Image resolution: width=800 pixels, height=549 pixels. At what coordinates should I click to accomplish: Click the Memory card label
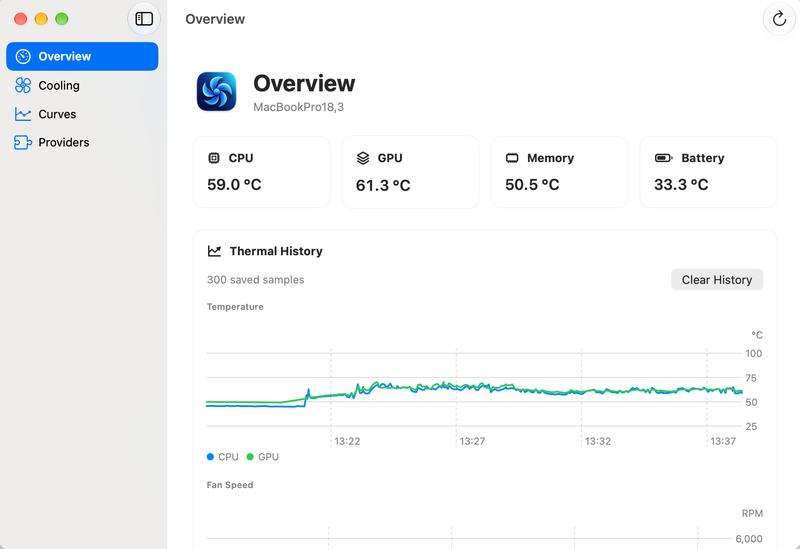pyautogui.click(x=551, y=158)
